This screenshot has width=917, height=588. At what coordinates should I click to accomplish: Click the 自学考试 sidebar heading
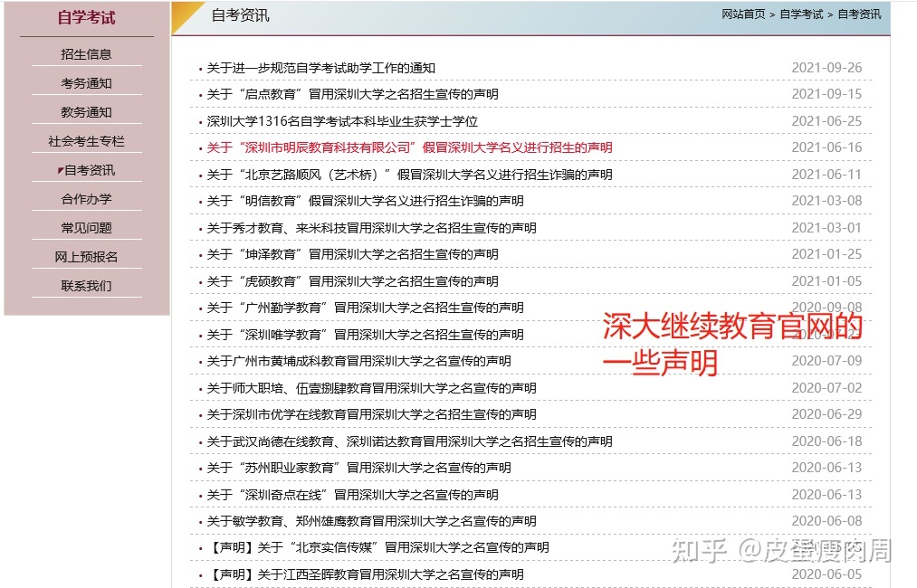[x=87, y=17]
